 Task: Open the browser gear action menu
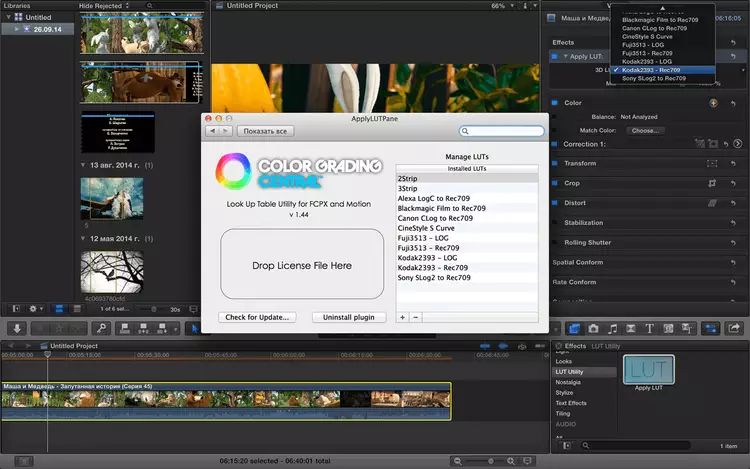[x=35, y=309]
